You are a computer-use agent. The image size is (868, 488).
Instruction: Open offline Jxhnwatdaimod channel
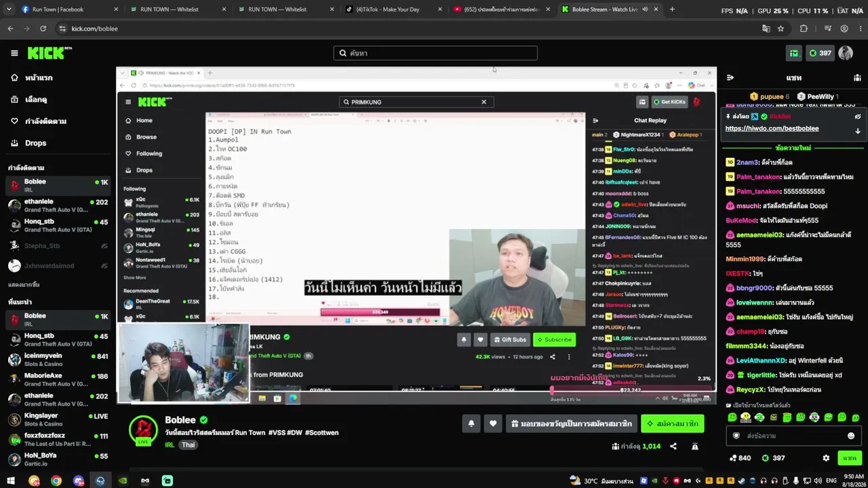click(x=58, y=266)
